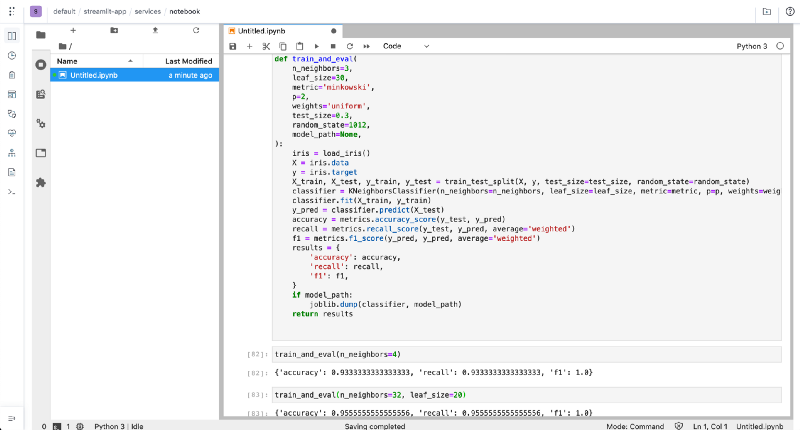Screen dimensions: 800x430
Task: Paste cell from clipboard icon
Action: [299, 46]
